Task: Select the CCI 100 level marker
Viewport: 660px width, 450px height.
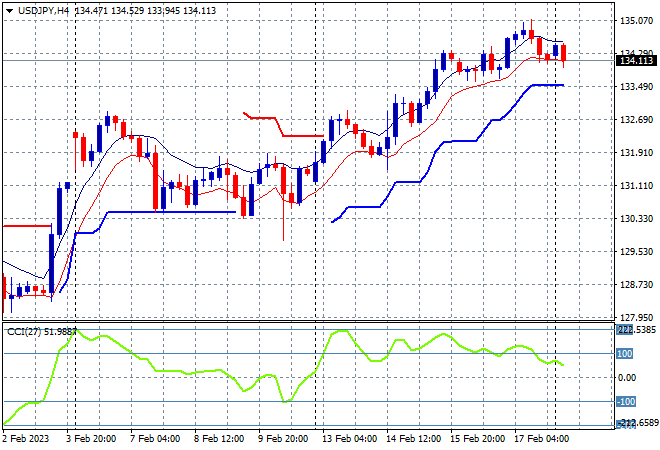Action: (x=625, y=354)
